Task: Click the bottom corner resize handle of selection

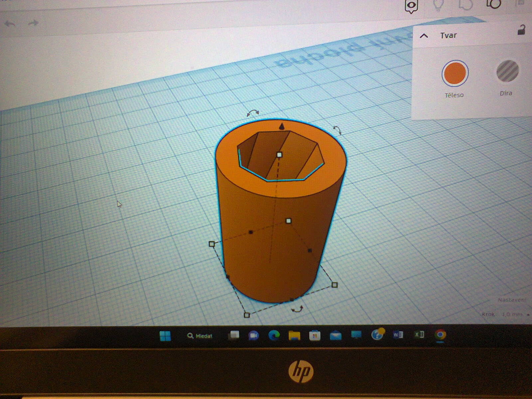Action: (x=247, y=315)
